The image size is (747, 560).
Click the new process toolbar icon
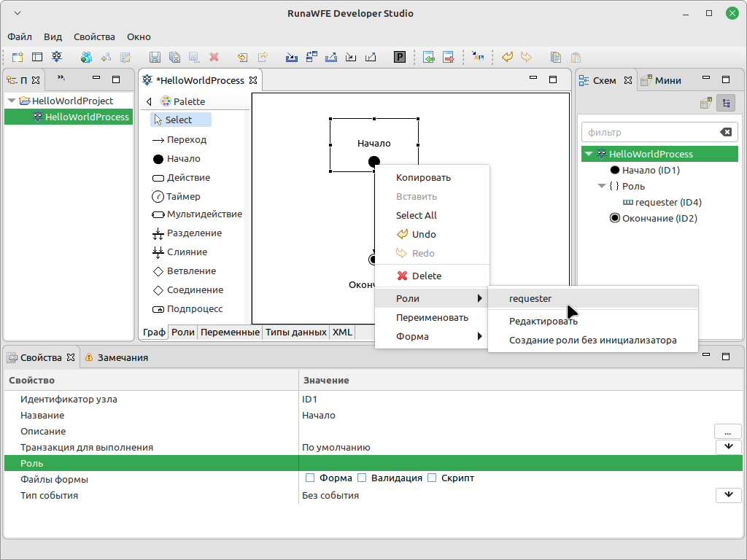(x=57, y=57)
